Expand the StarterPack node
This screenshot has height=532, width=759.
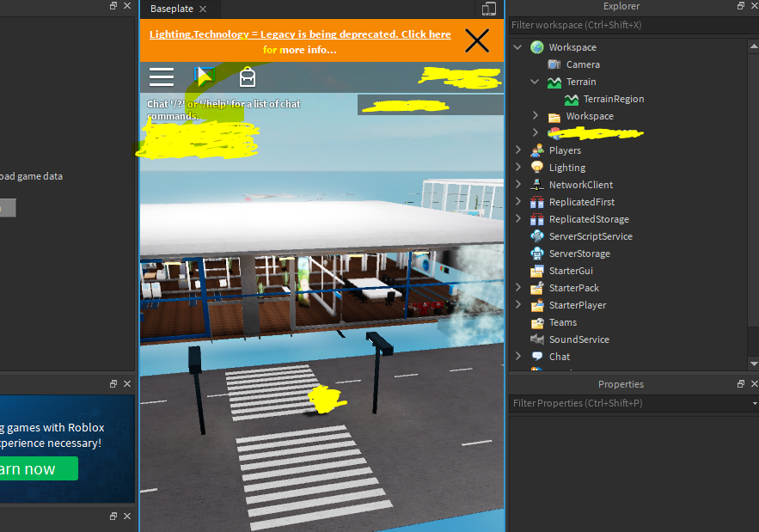pos(518,287)
